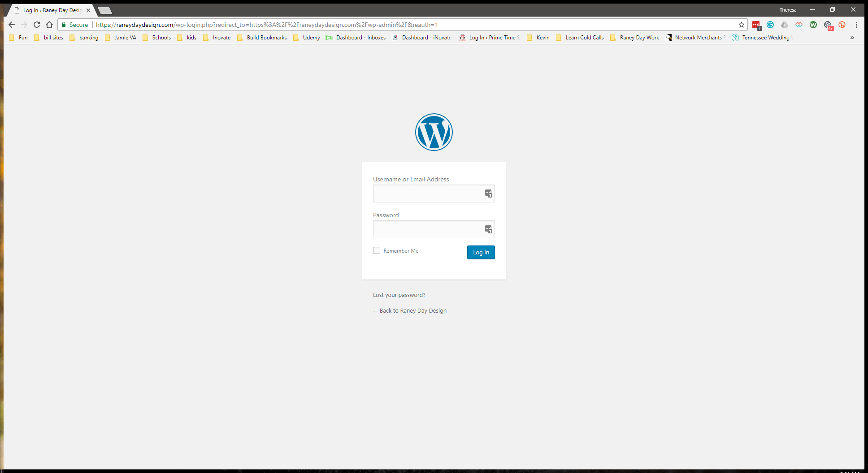Reload the page with the refresh icon
The image size is (868, 473).
click(x=37, y=25)
